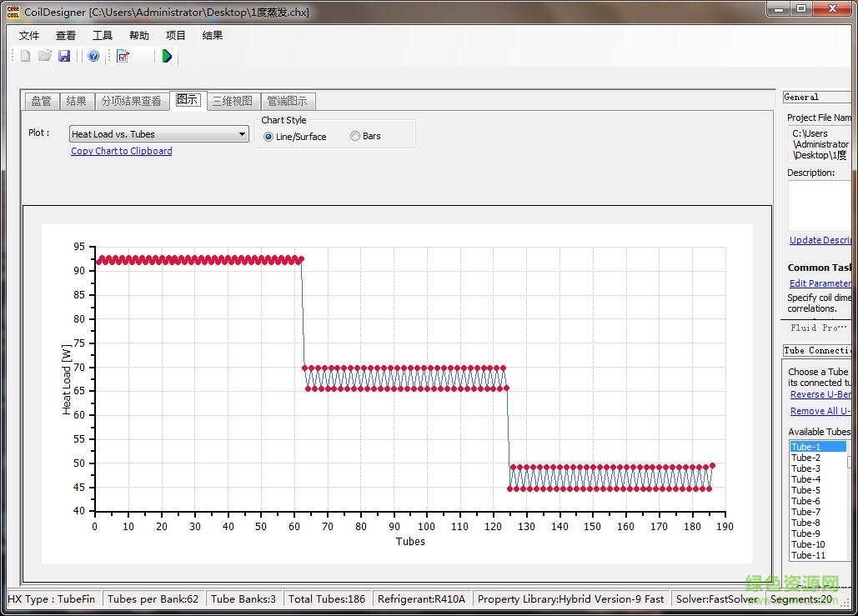Switch to the 三维视图 tab
Image resolution: width=858 pixels, height=616 pixels.
[232, 101]
